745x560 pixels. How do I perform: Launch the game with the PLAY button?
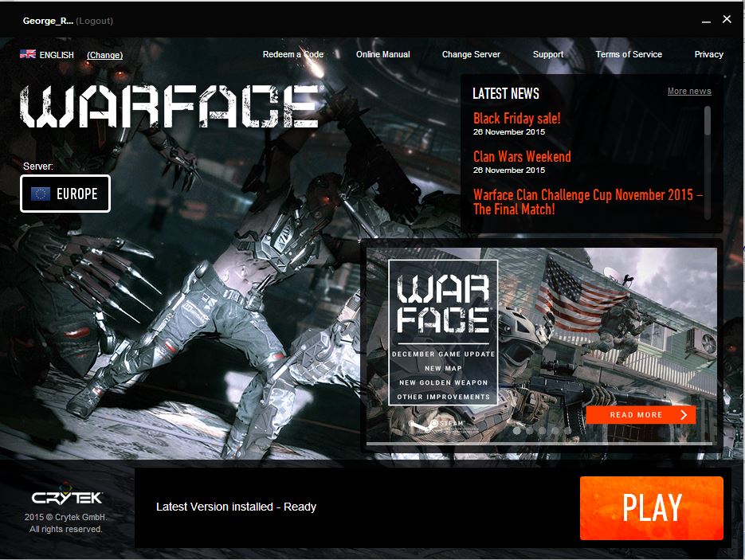coord(652,507)
